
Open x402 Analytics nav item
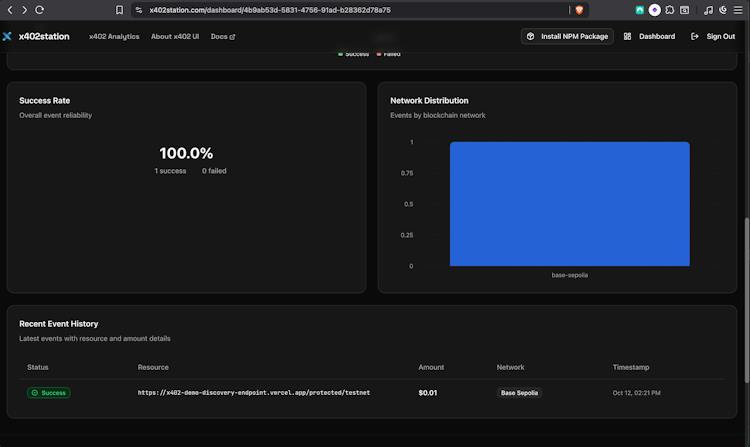(114, 36)
